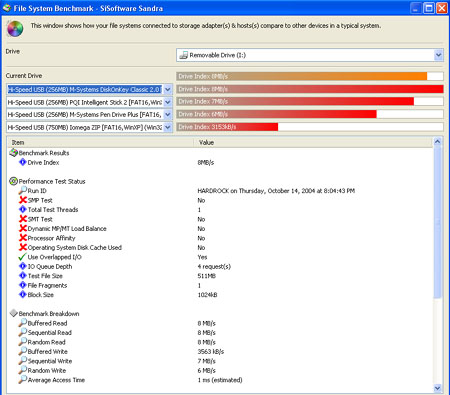The image size is (450, 395).
Task: Open the PQI Intelligent Stick 2 reference dropdown
Action: tap(168, 102)
